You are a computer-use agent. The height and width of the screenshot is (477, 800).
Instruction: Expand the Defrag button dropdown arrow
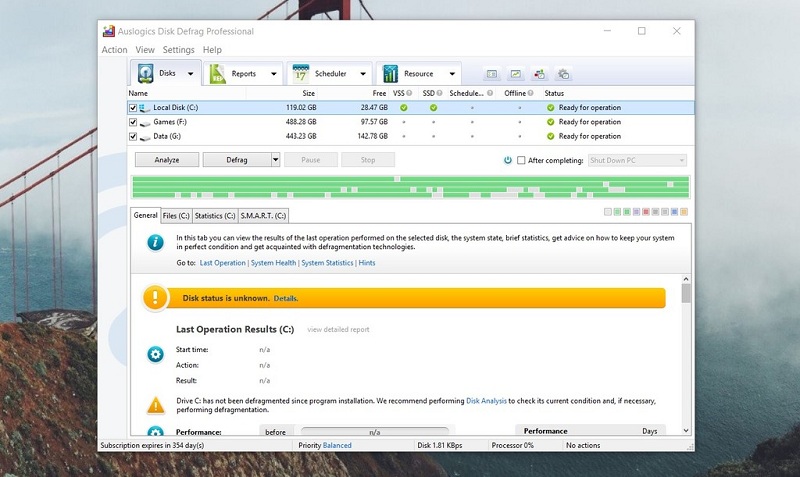[275, 160]
